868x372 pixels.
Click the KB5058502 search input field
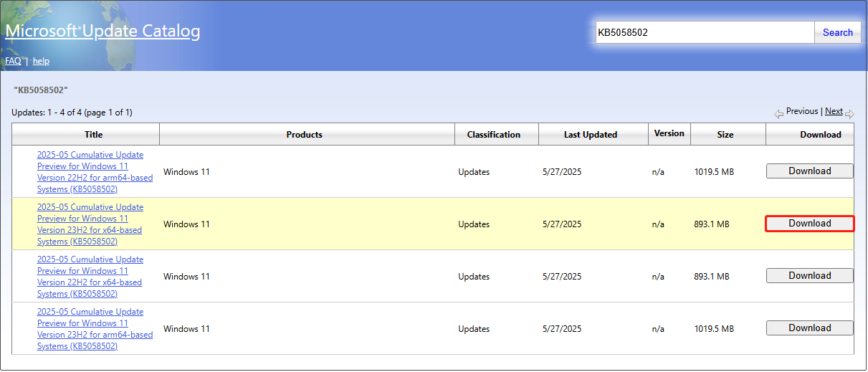pyautogui.click(x=705, y=32)
